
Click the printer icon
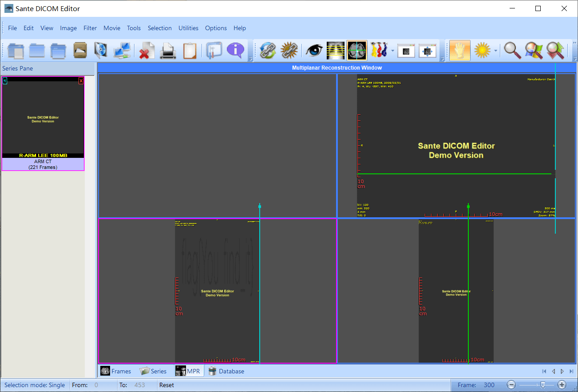[168, 51]
